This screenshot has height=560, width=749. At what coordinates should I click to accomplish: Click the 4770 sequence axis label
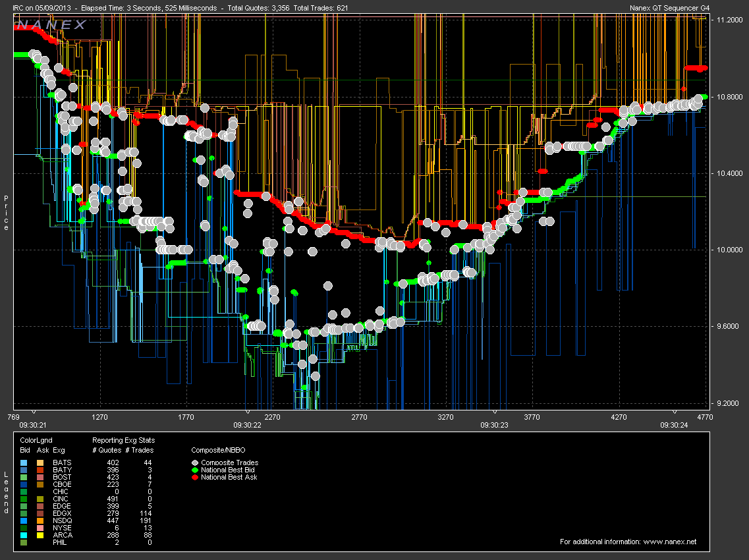[705, 416]
